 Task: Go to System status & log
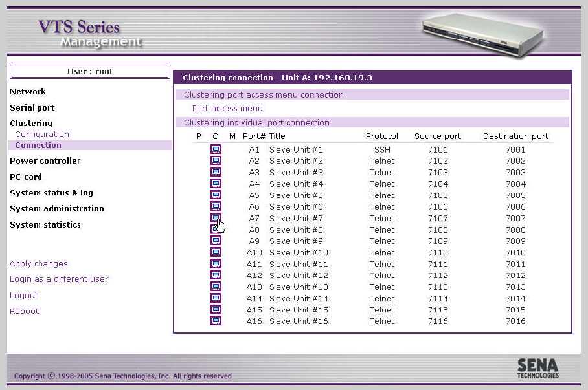[x=51, y=193]
